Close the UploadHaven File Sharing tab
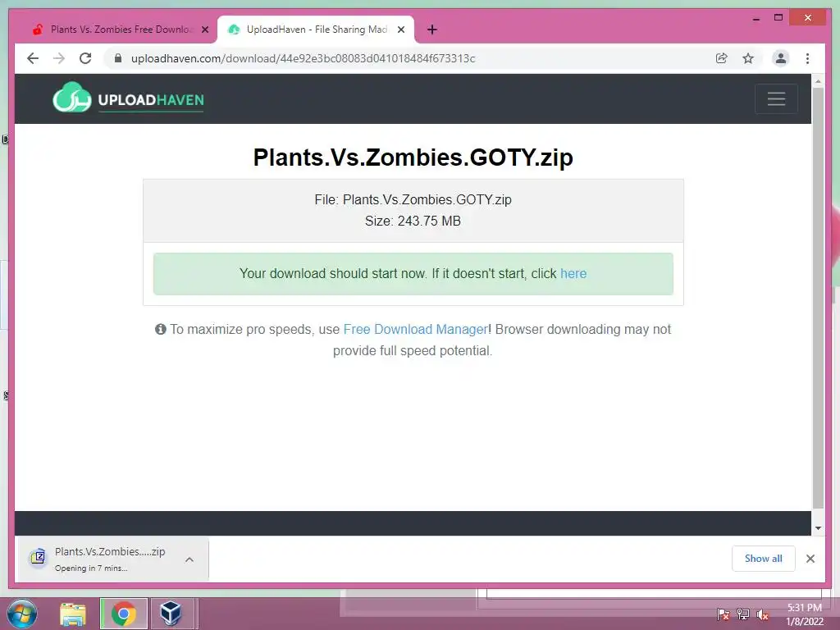840x630 pixels. [x=400, y=30]
